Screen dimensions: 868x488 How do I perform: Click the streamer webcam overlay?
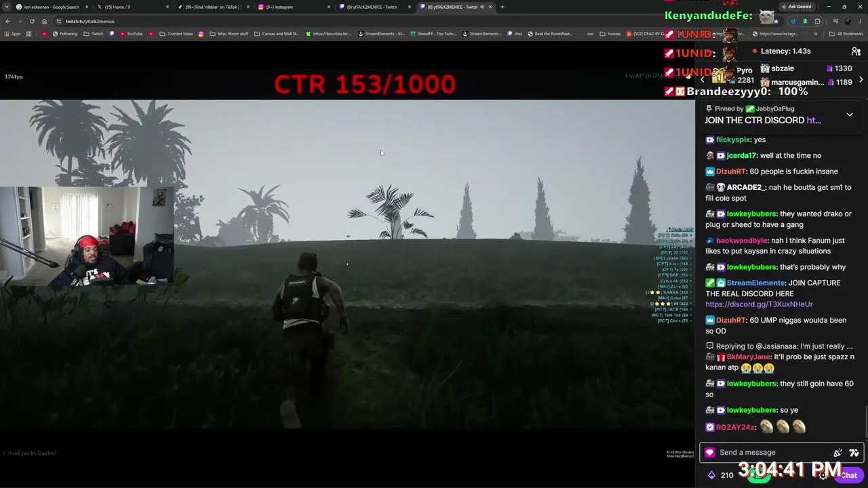pyautogui.click(x=86, y=235)
